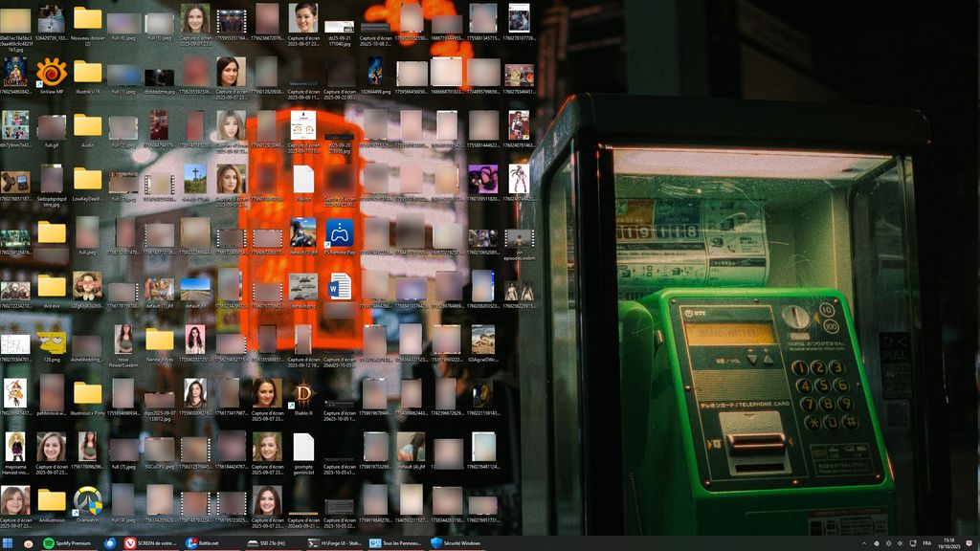
Task: Select the 'full (6).jpeg' file
Action: tap(123, 26)
